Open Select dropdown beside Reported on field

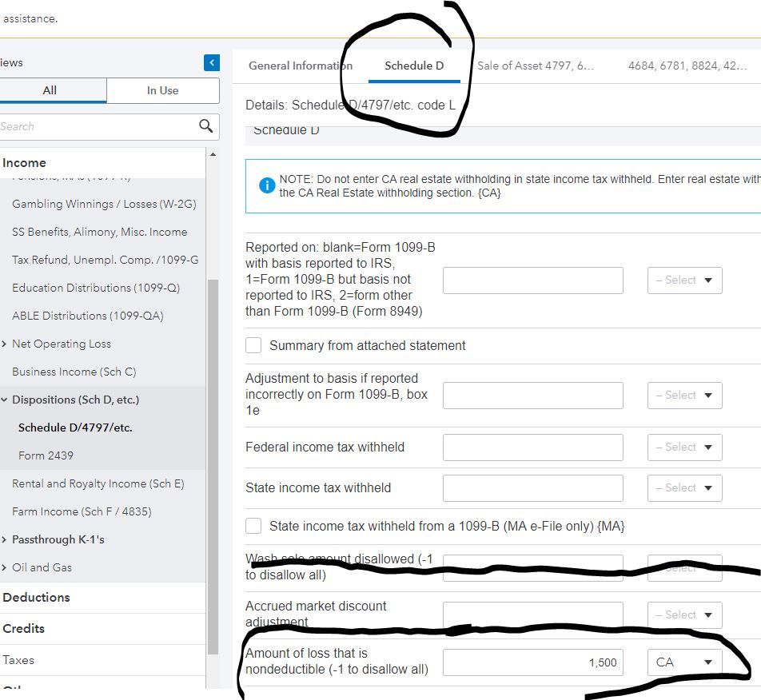tap(684, 280)
